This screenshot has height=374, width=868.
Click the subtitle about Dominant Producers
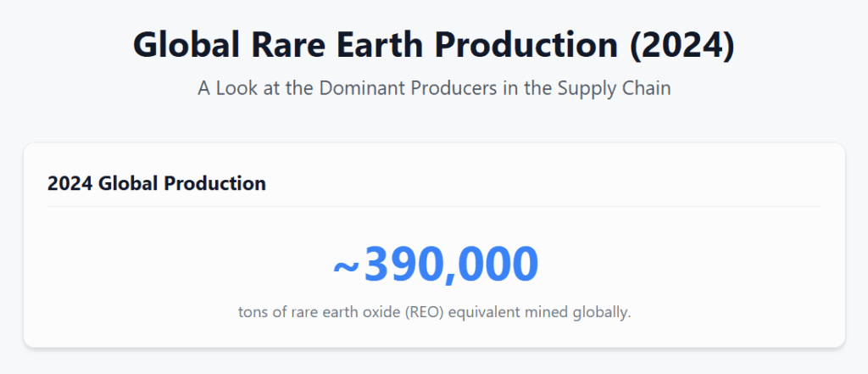point(433,88)
